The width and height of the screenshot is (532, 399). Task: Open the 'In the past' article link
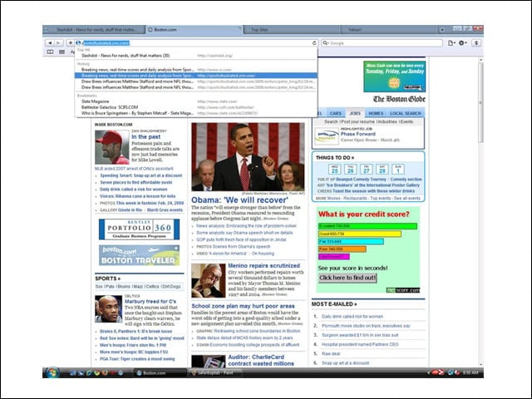(146, 136)
